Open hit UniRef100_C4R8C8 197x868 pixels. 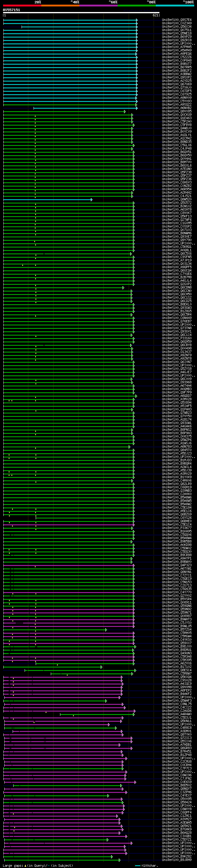(x=177, y=728)
